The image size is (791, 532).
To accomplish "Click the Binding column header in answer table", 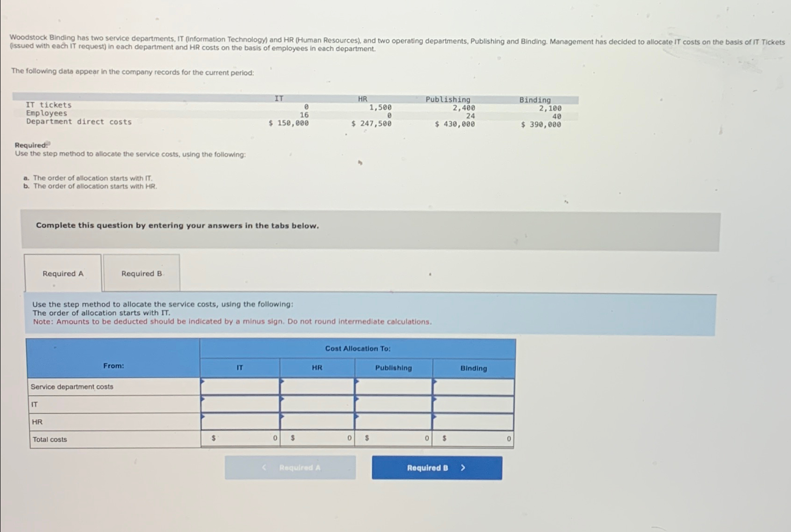I will tap(473, 368).
